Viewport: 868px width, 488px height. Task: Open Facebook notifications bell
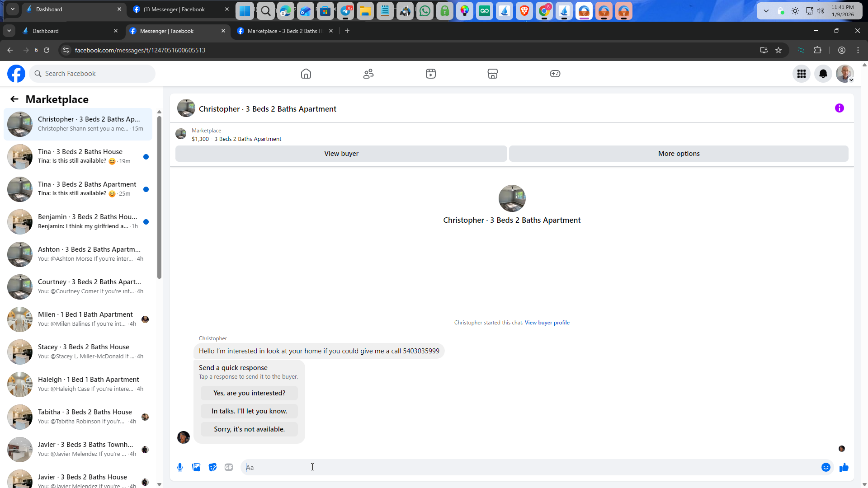pyautogui.click(x=823, y=74)
